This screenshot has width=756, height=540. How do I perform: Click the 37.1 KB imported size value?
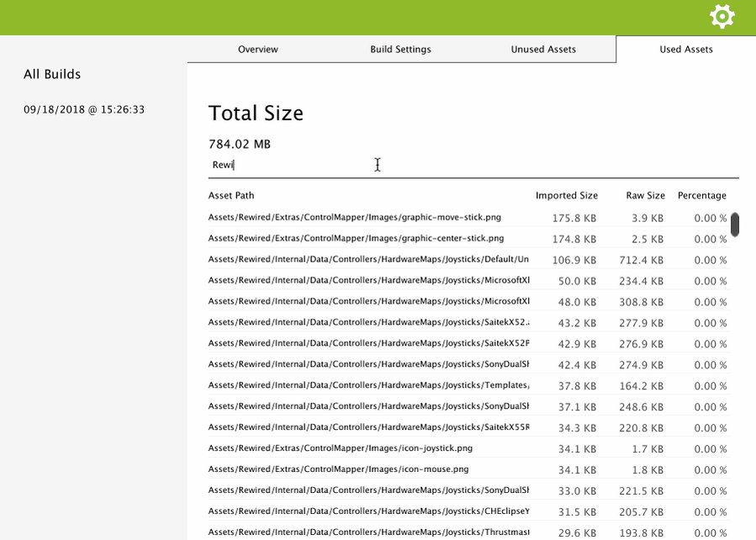click(577, 407)
